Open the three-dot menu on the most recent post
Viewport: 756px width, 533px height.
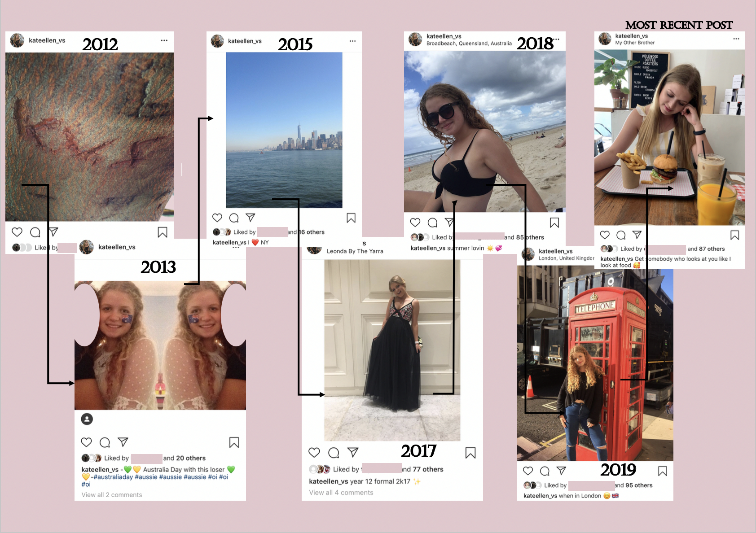(x=736, y=39)
